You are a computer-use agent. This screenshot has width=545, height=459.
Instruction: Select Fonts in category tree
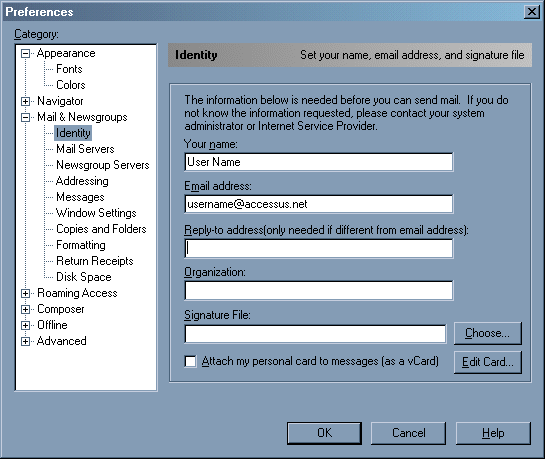tap(69, 69)
